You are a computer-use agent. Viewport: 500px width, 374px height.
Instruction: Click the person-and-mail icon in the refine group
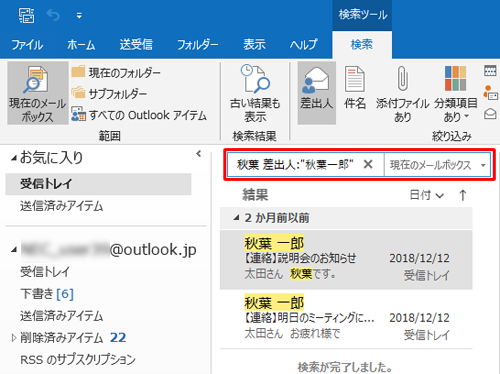click(490, 93)
